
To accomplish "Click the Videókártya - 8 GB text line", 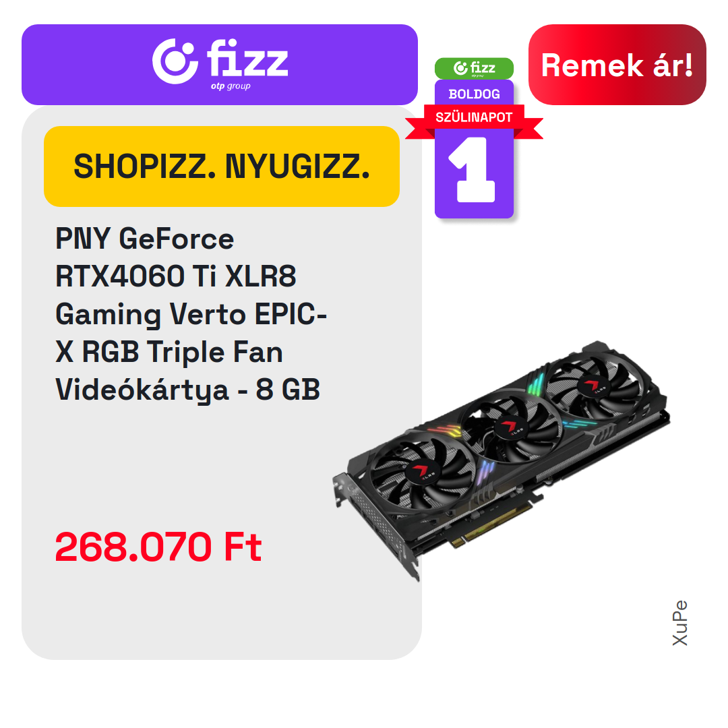I will pyautogui.click(x=187, y=389).
